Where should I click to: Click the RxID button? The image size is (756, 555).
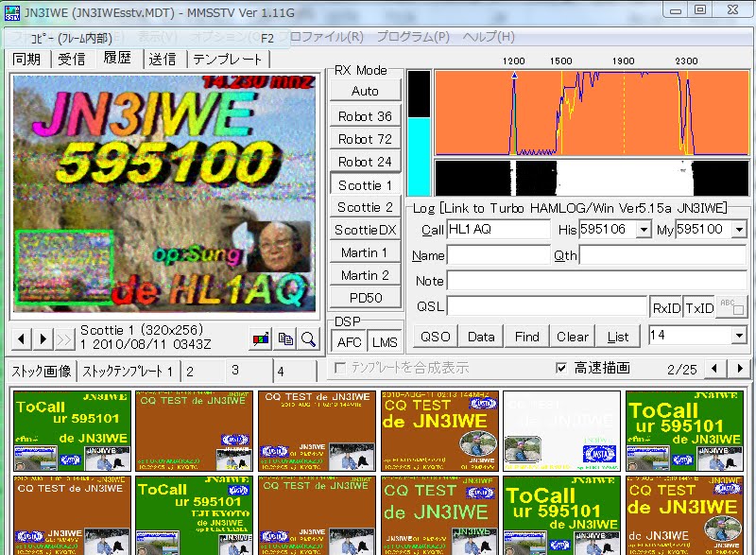pyautogui.click(x=666, y=307)
